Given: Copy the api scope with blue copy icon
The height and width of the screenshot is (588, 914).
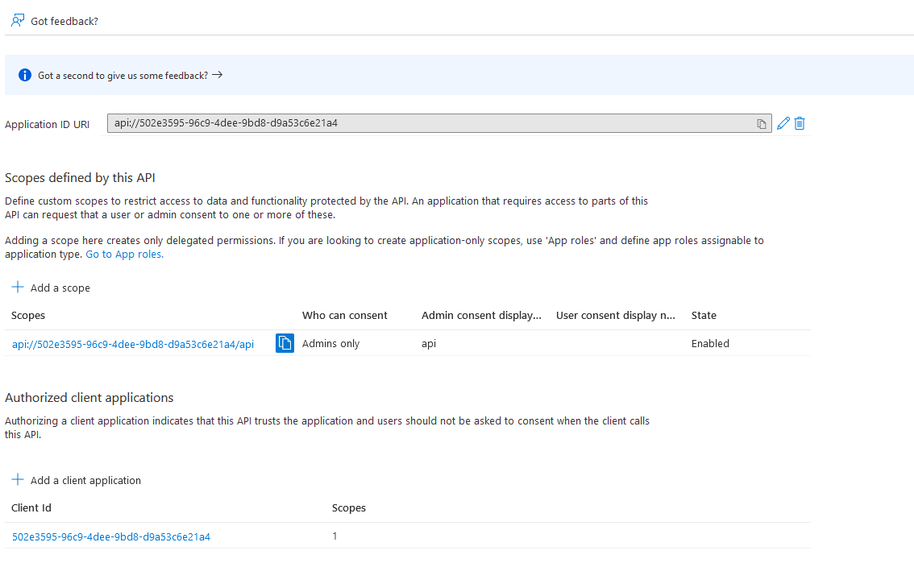Looking at the screenshot, I should tap(285, 343).
